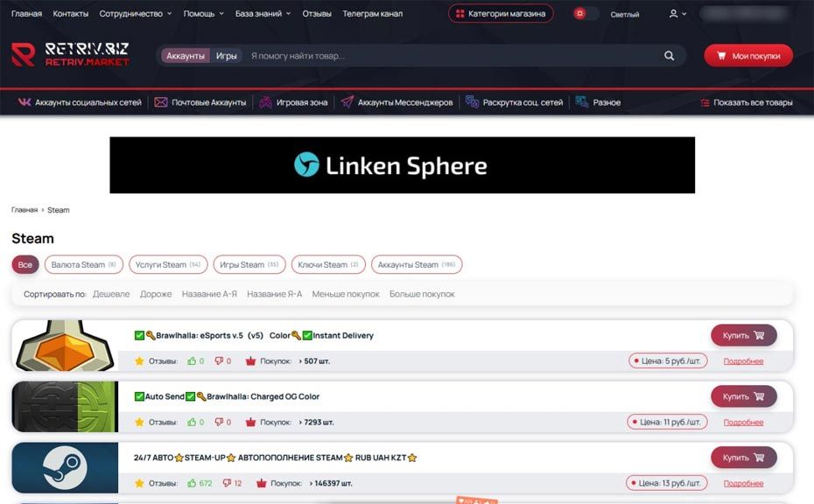The width and height of the screenshot is (814, 504).
Task: Buy Charged OG Color with Купить
Action: click(x=744, y=396)
